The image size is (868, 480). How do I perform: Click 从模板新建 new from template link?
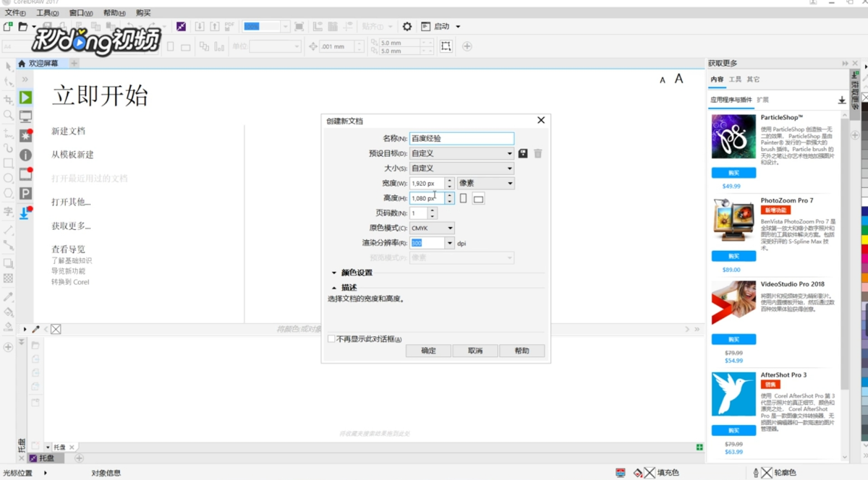(x=72, y=155)
